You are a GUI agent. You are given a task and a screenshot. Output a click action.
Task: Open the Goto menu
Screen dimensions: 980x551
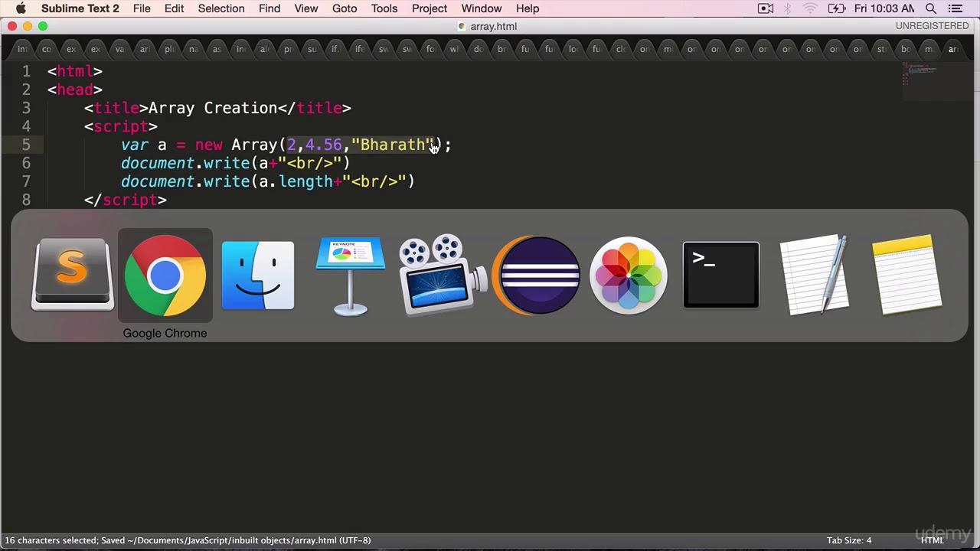coord(345,8)
